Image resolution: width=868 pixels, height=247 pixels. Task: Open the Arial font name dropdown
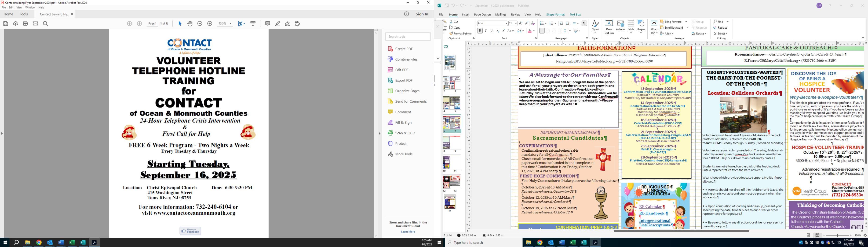506,23
